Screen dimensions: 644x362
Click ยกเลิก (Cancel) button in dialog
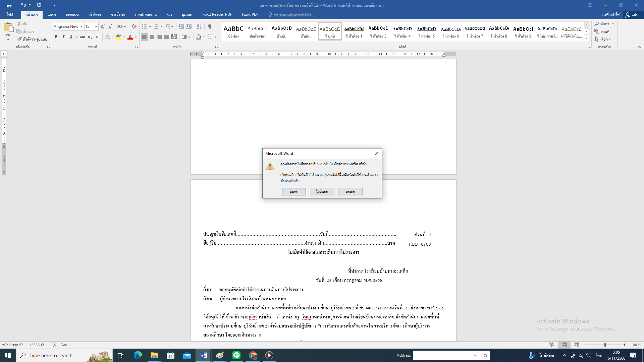pos(350,191)
